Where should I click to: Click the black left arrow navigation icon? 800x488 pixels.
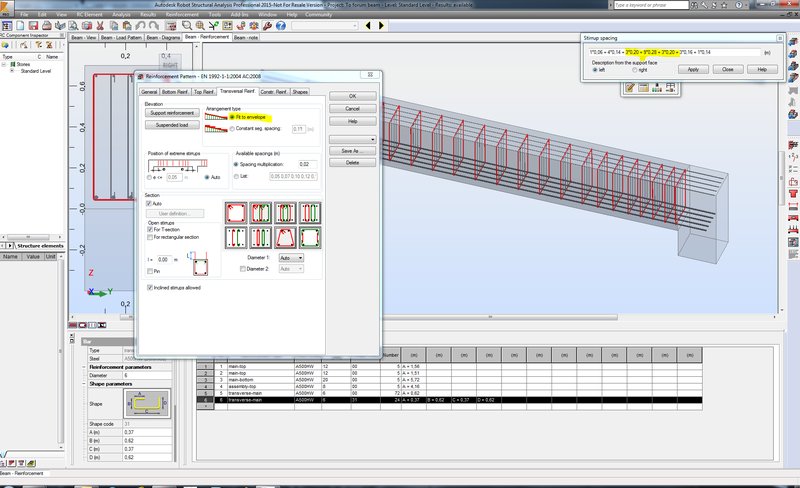(x=368, y=26)
